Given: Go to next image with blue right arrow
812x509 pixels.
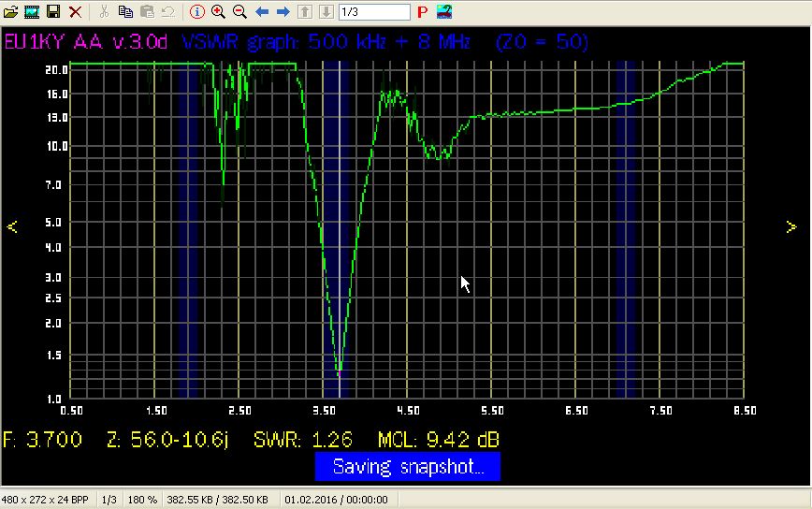Looking at the screenshot, I should [x=283, y=12].
